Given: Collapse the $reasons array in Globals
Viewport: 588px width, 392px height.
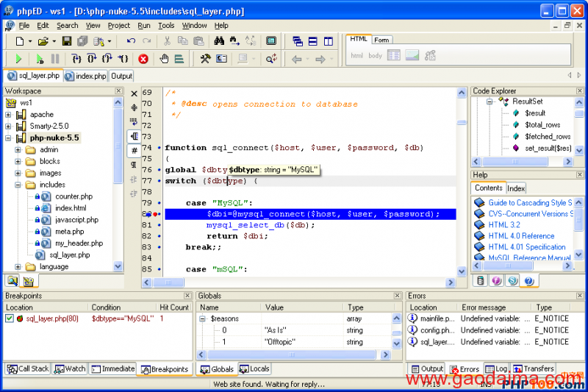Looking at the screenshot, I should tap(203, 319).
